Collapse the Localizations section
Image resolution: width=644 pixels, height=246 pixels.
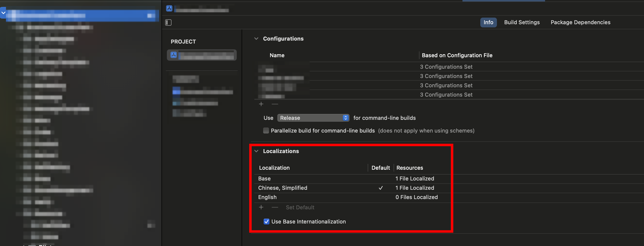click(256, 151)
